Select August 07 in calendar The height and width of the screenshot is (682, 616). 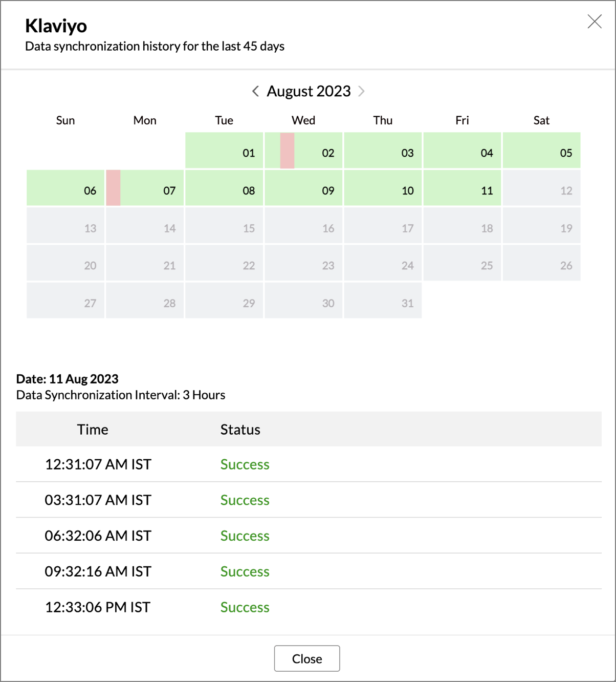click(x=145, y=188)
